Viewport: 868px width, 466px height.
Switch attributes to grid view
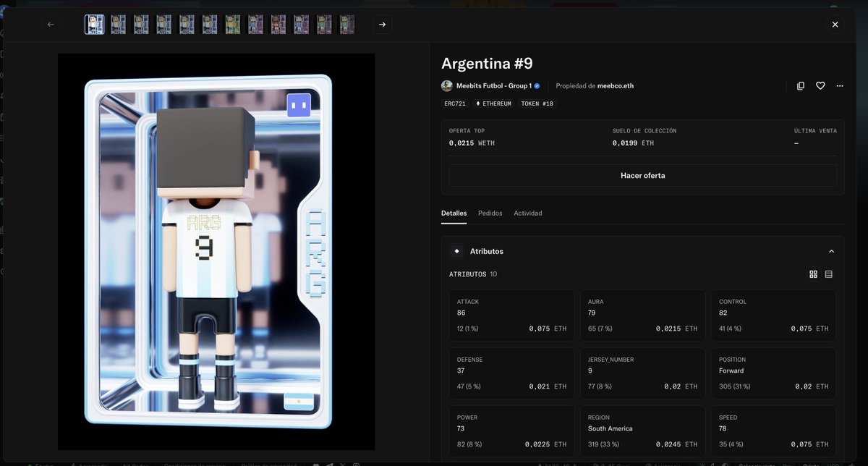813,274
